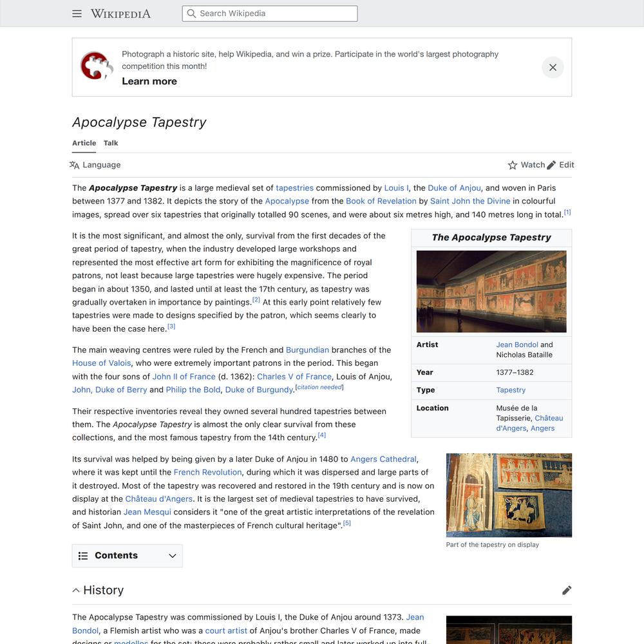Collapse the History section
Screen dimensions: 644x644
[76, 591]
